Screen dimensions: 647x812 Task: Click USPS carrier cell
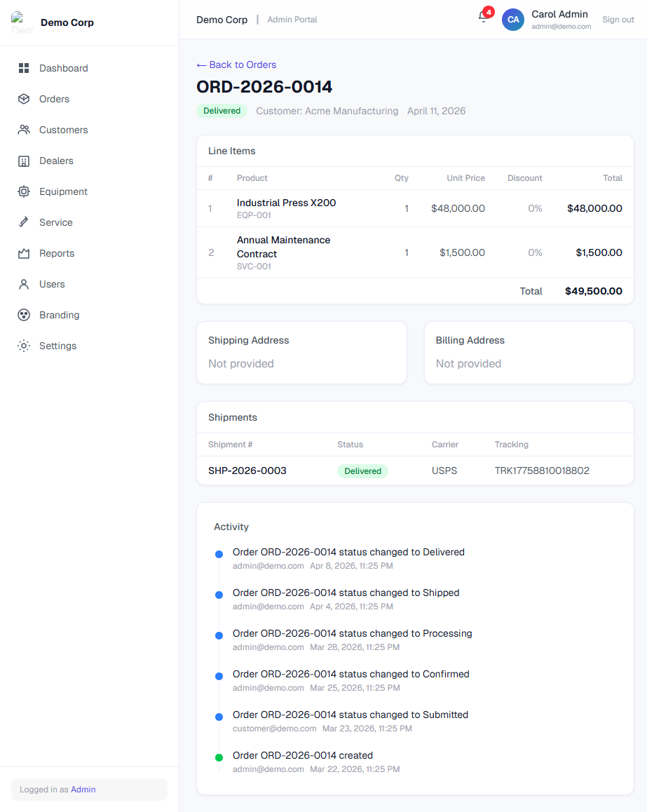[x=444, y=471]
